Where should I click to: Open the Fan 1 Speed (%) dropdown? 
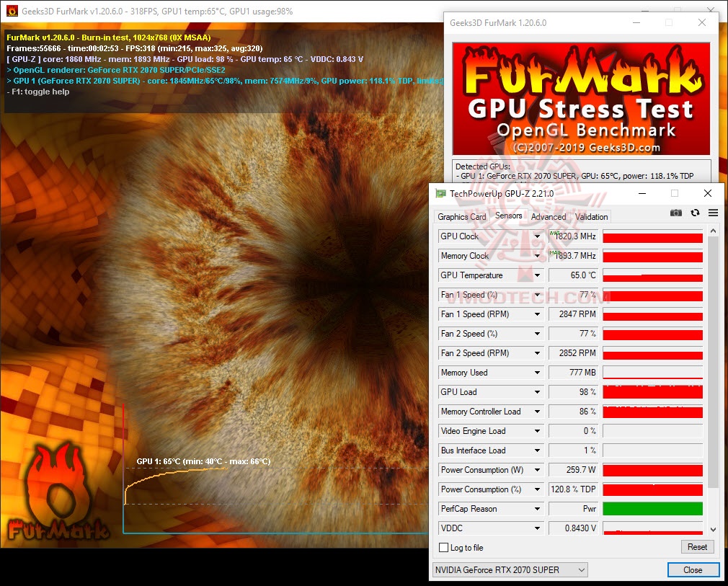537,295
